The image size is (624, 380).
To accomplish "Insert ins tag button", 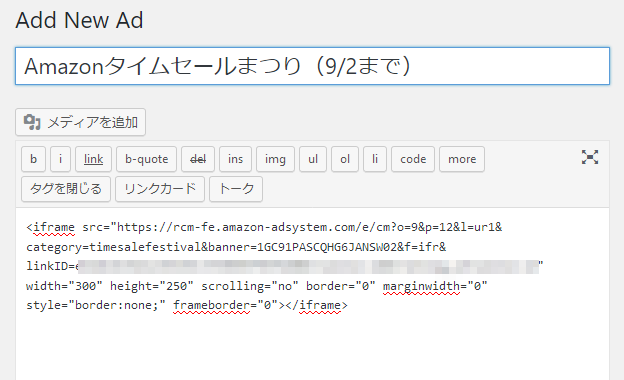I will tap(235, 159).
